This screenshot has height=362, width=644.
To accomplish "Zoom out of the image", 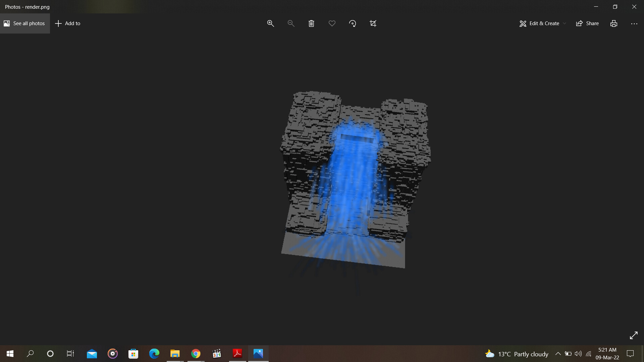I will [291, 23].
